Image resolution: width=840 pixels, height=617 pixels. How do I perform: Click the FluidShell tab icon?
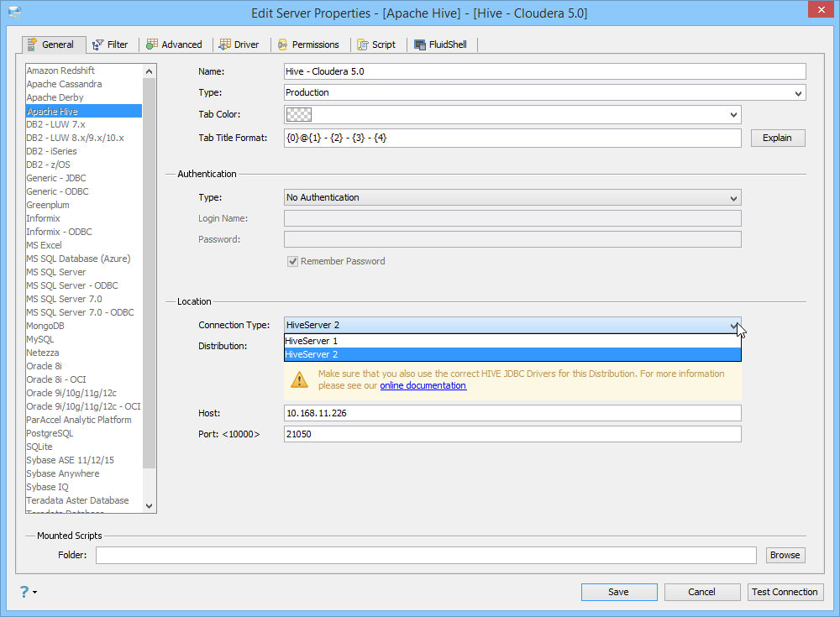pos(420,45)
